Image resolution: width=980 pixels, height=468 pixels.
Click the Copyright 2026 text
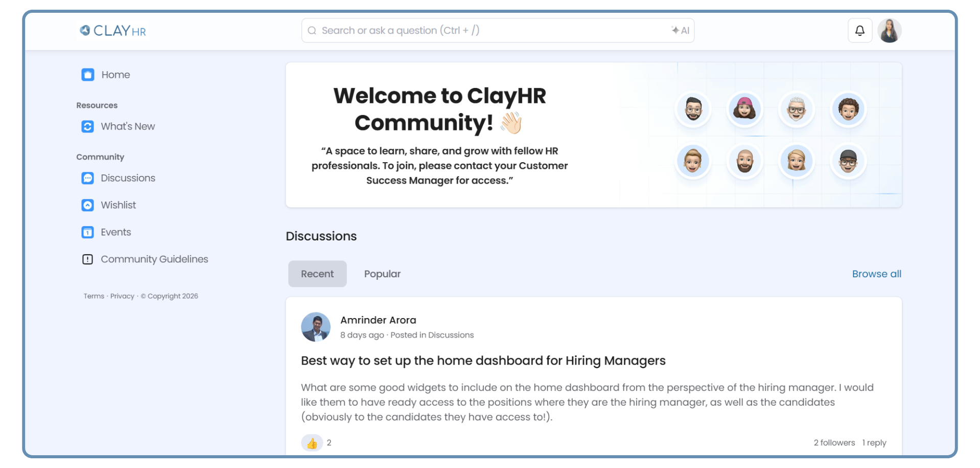[x=170, y=296]
